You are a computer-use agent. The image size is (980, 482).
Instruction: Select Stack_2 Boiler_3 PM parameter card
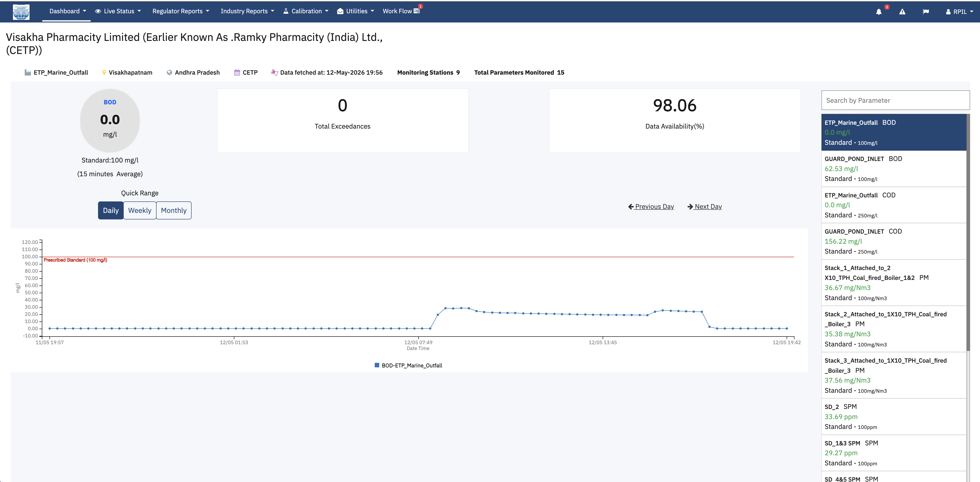[x=894, y=329]
